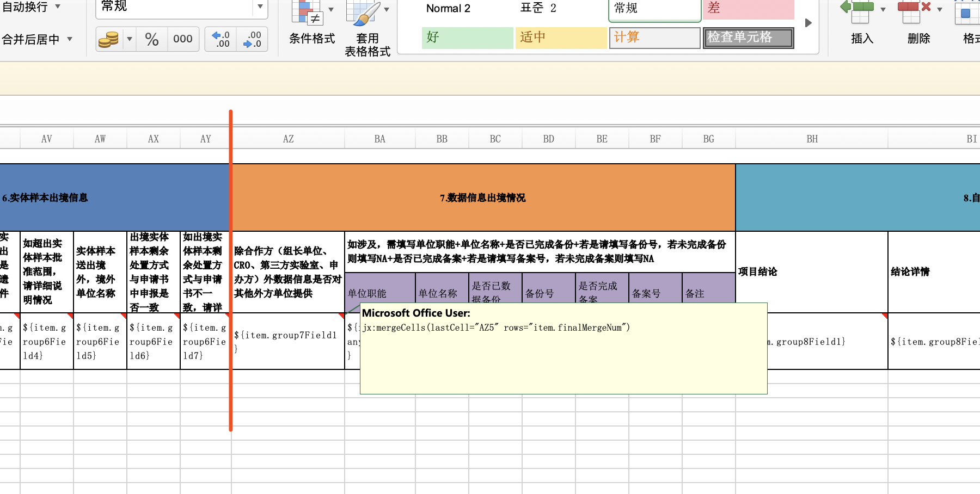Open the 常规 number format combo box
Screen dimensions: 980x494
tap(181, 8)
